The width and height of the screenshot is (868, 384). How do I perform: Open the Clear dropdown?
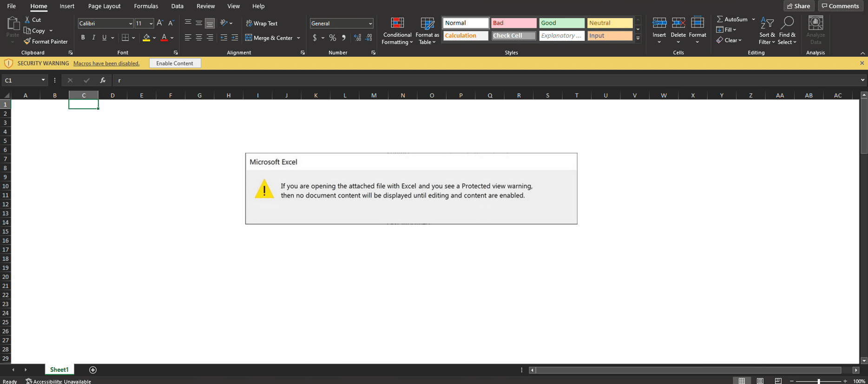click(x=729, y=40)
